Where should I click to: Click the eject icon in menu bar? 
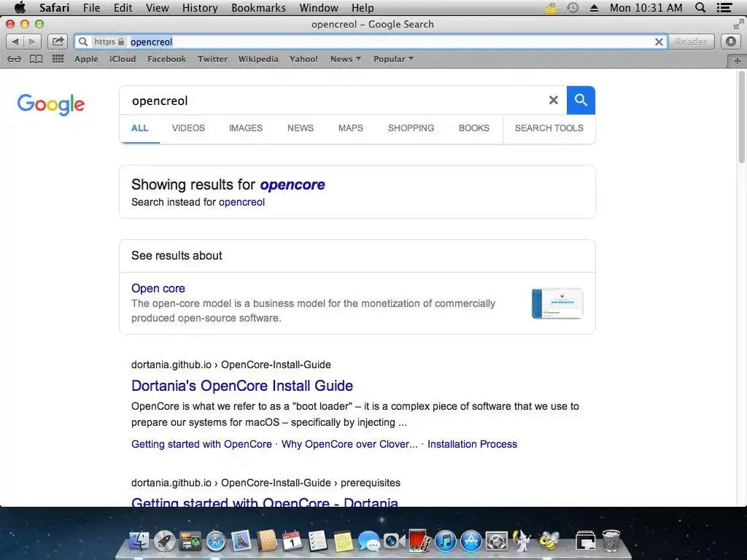pos(594,8)
